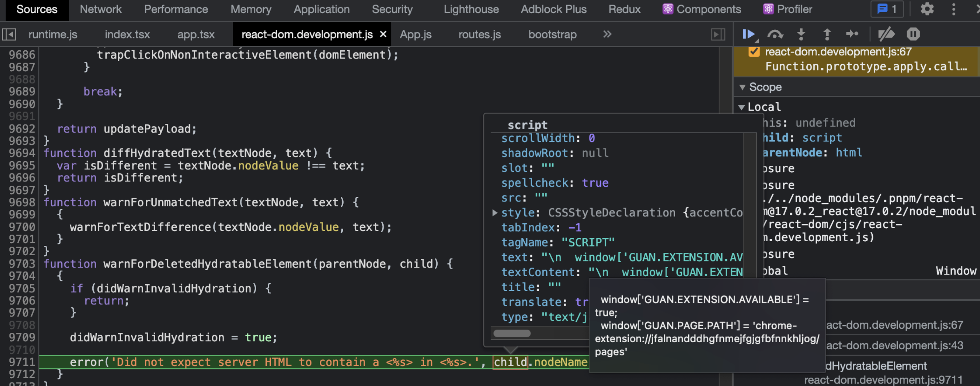980x386 pixels.
Task: Collapse the Local scope section
Action: click(742, 107)
